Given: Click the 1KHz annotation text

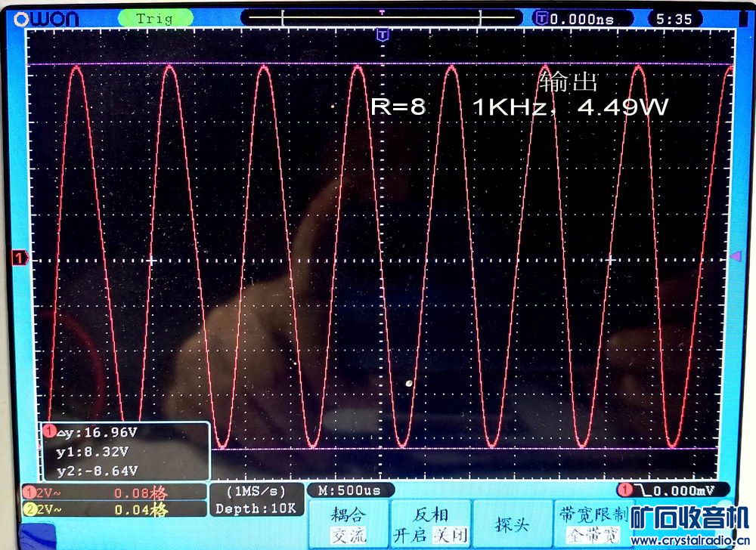Looking at the screenshot, I should click(x=510, y=107).
